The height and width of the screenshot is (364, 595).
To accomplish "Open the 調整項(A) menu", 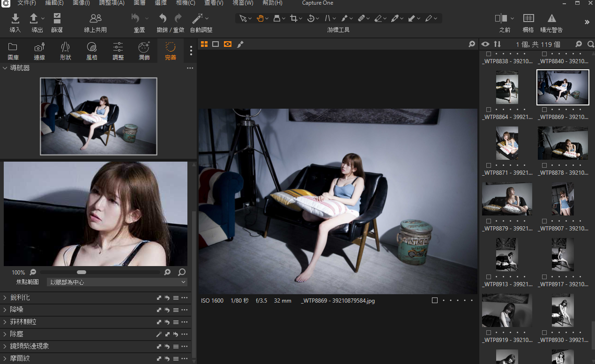I will (x=112, y=3).
